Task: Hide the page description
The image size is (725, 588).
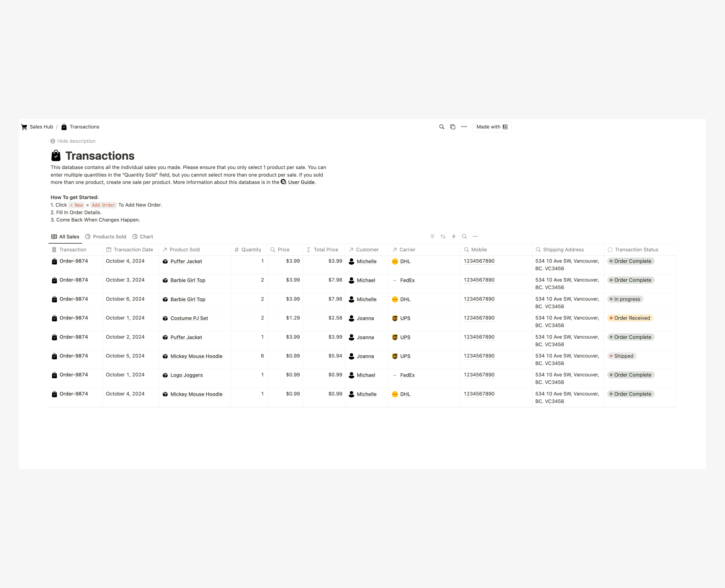Action: [x=73, y=141]
